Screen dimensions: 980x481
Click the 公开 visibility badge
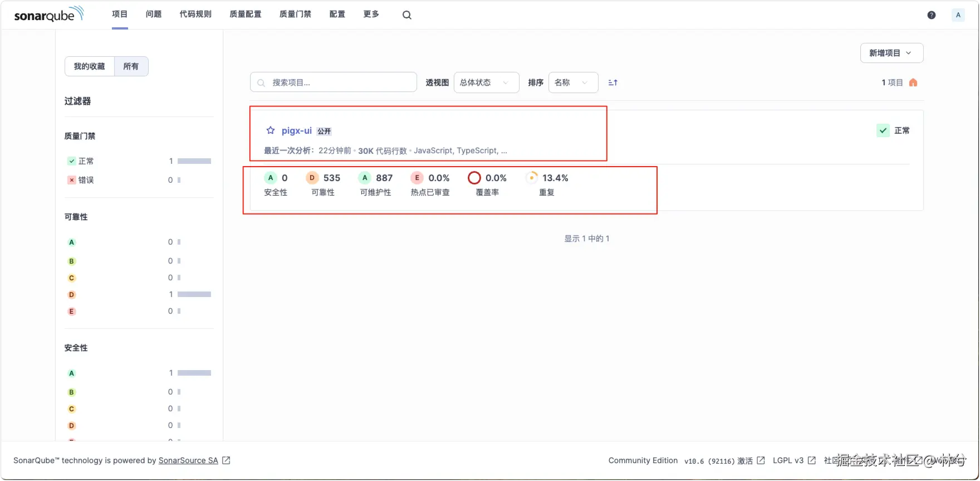(x=324, y=132)
